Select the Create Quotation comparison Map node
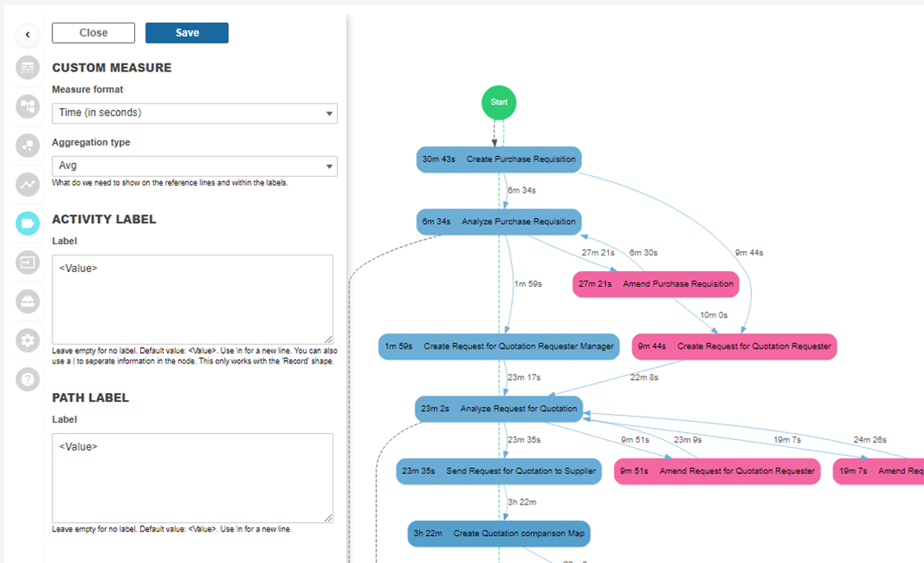This screenshot has width=924, height=563. click(x=498, y=533)
